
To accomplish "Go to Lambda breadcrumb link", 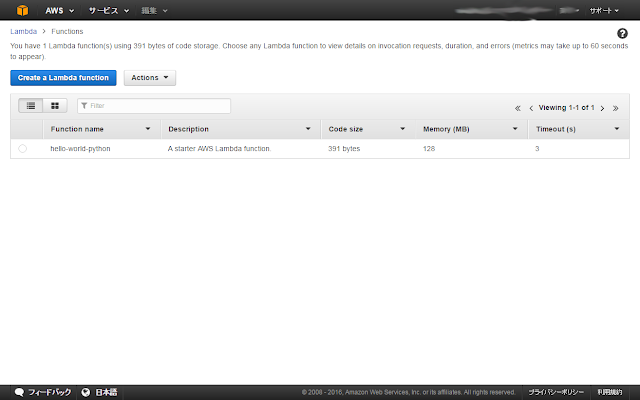I will pos(24,31).
